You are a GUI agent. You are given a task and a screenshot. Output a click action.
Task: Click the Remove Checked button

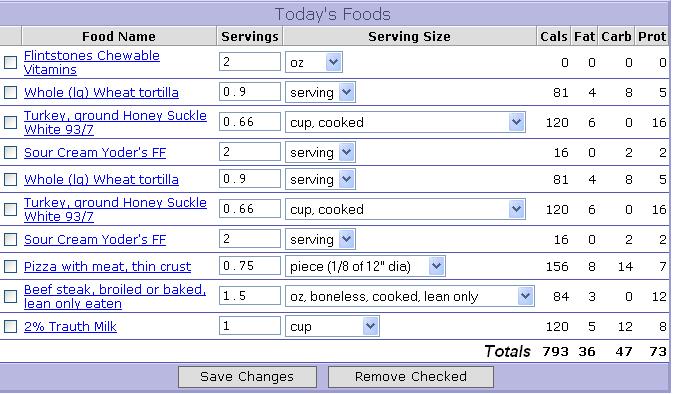[x=411, y=377]
